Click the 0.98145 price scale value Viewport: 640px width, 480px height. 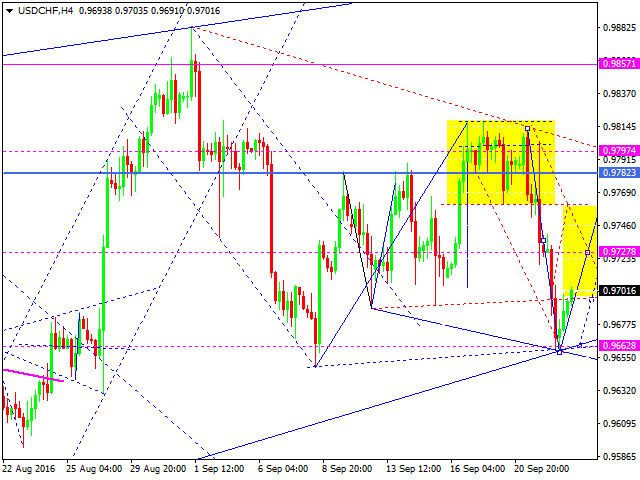pos(619,127)
